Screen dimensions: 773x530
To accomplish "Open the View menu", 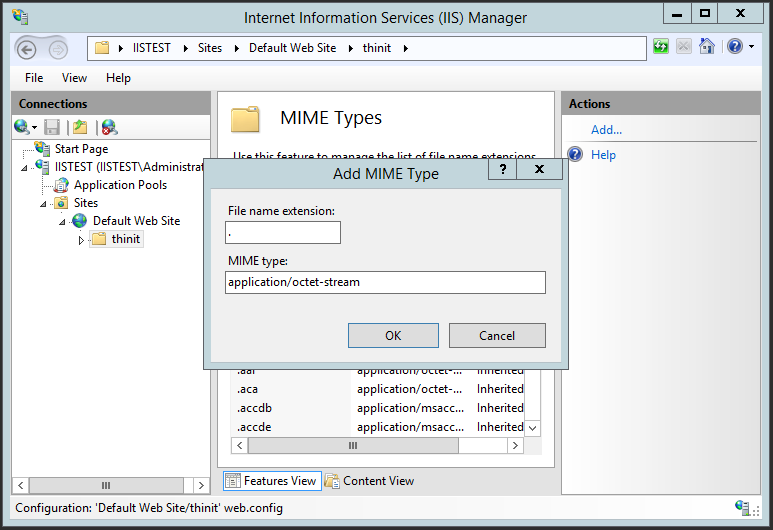I will pos(74,78).
